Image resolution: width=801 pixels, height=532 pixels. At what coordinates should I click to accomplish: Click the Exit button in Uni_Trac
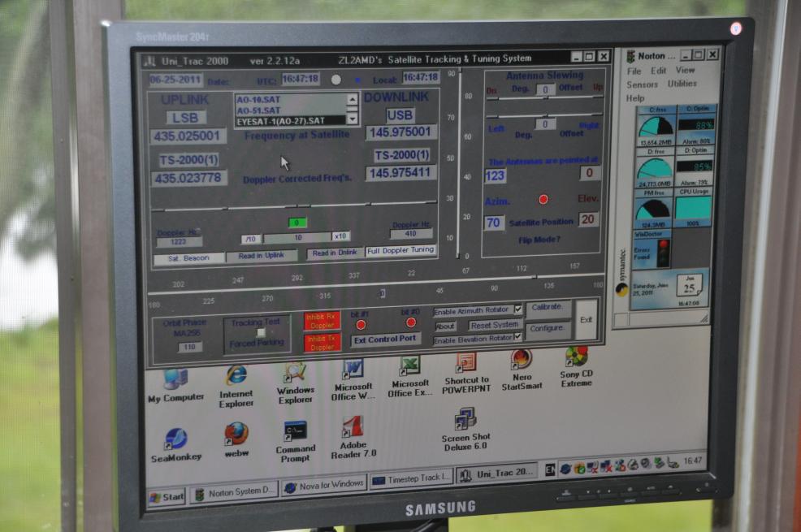coord(586,320)
